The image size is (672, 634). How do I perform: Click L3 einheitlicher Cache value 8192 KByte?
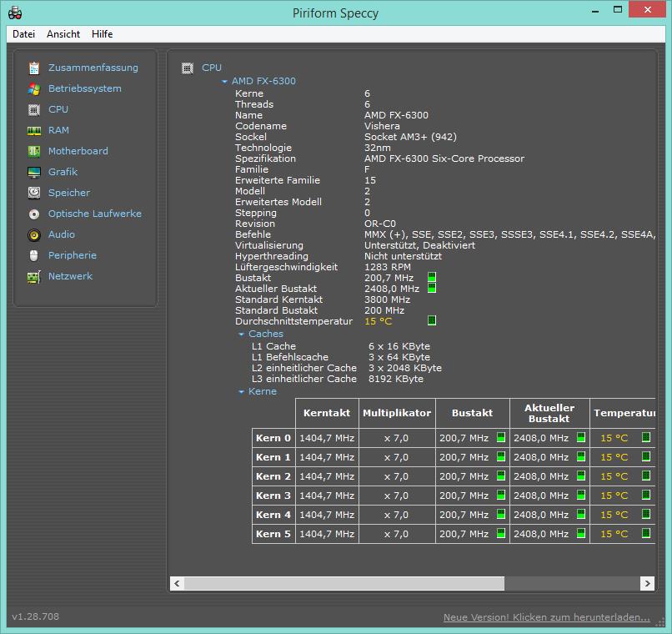pyautogui.click(x=396, y=380)
